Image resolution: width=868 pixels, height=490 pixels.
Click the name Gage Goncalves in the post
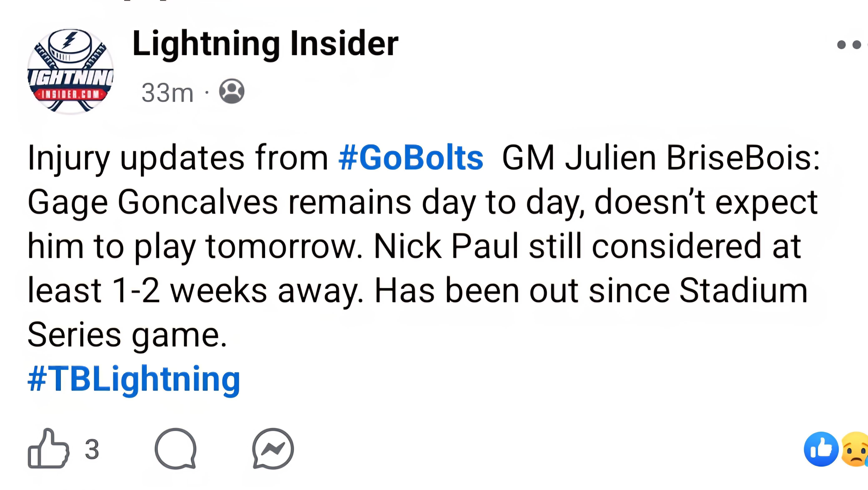tap(153, 202)
